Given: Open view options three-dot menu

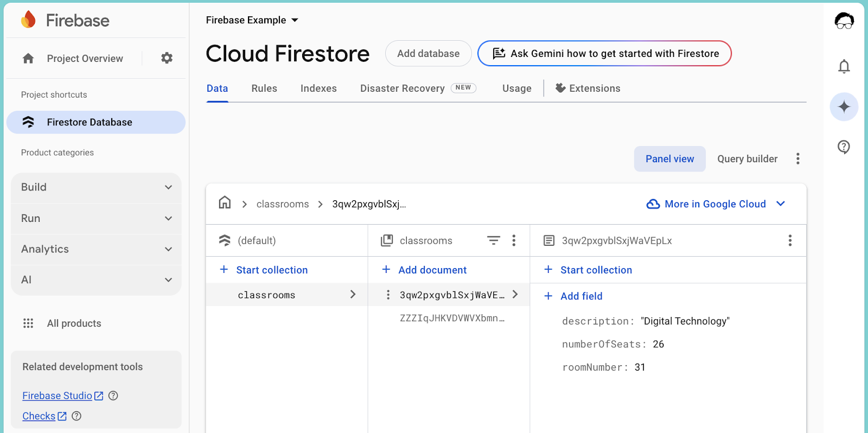Looking at the screenshot, I should click(797, 158).
